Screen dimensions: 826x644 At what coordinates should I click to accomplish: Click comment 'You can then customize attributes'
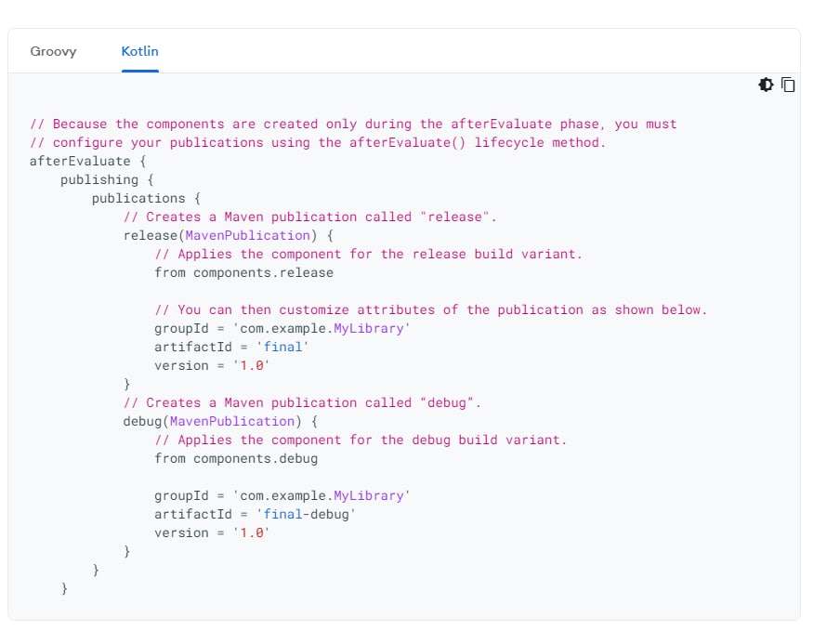click(x=430, y=309)
